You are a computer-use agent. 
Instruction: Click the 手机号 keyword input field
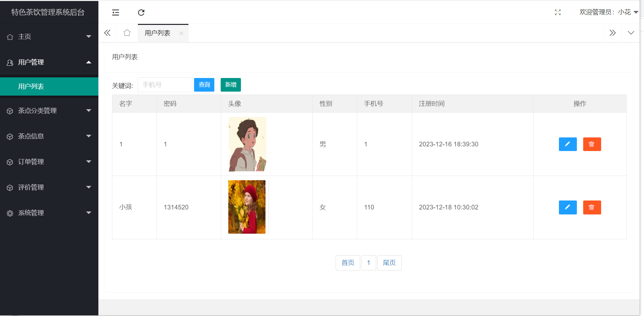tap(165, 85)
